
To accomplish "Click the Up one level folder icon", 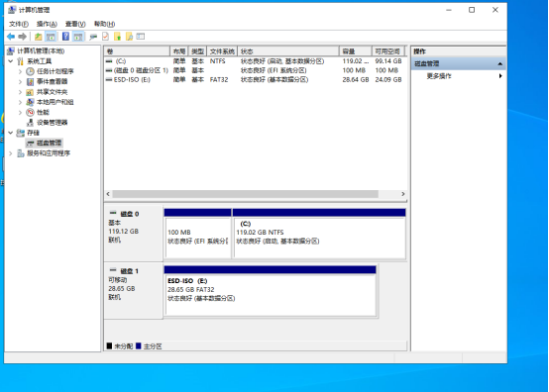I will 39,37.
